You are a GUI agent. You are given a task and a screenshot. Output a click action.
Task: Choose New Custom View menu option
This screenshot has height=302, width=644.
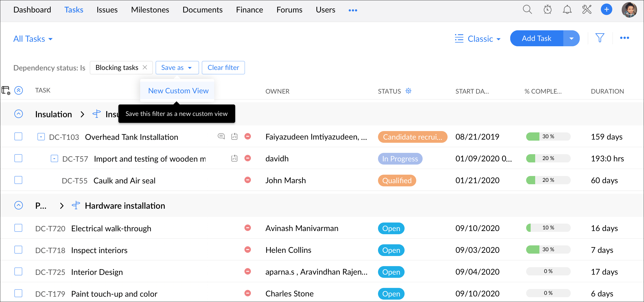click(178, 91)
